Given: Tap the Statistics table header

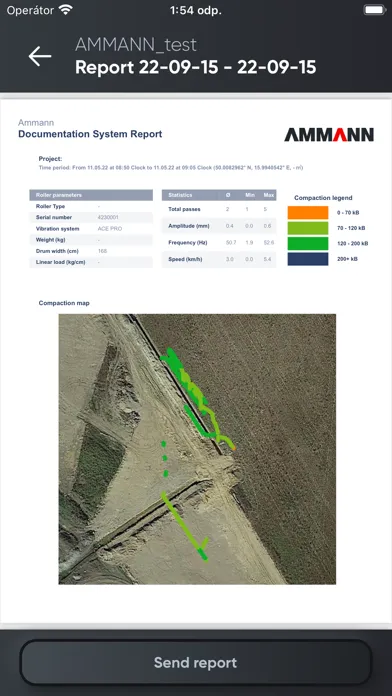Looking at the screenshot, I should click(x=219, y=195).
